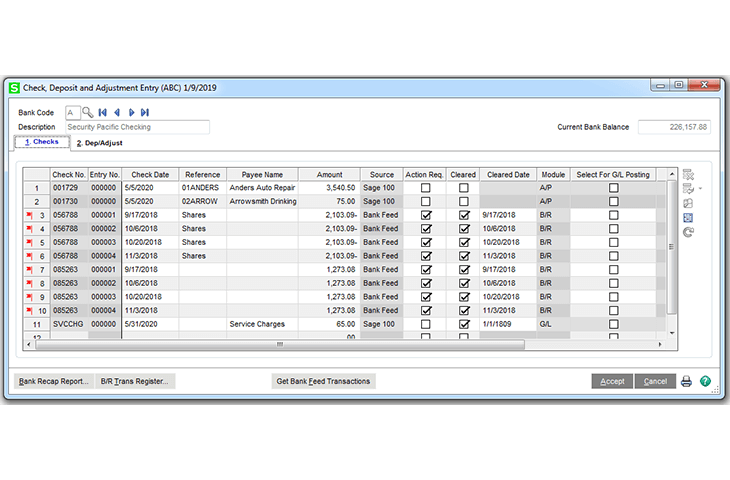730x480 pixels.
Task: Click the grid vertical scrollbar up arrow
Action: tap(672, 174)
